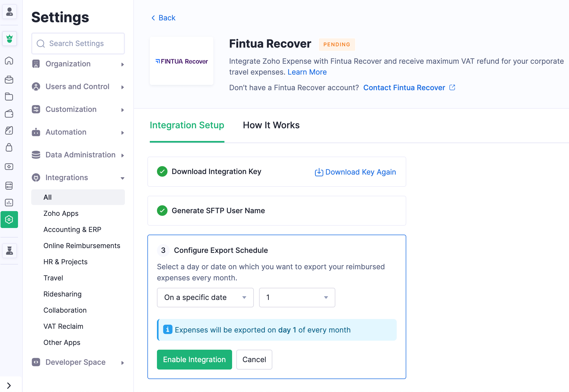The width and height of the screenshot is (569, 392).
Task: Switch to the How It Works tab
Action: coord(271,125)
